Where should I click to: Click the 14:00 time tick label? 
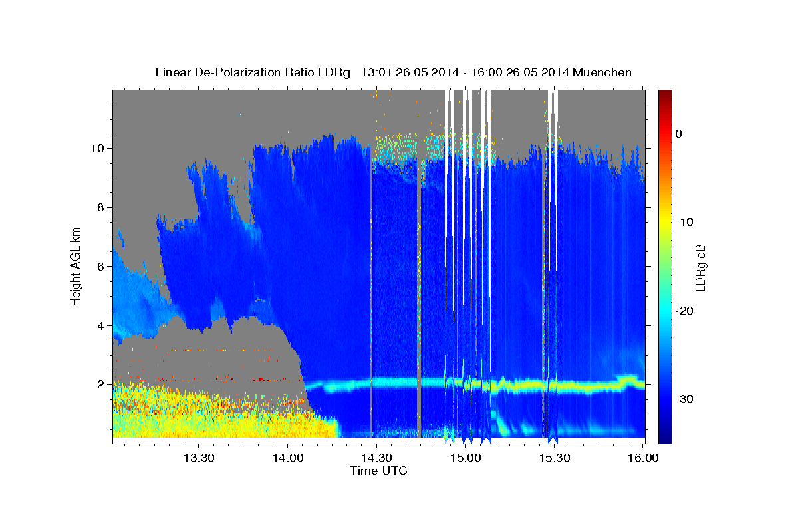coord(287,458)
